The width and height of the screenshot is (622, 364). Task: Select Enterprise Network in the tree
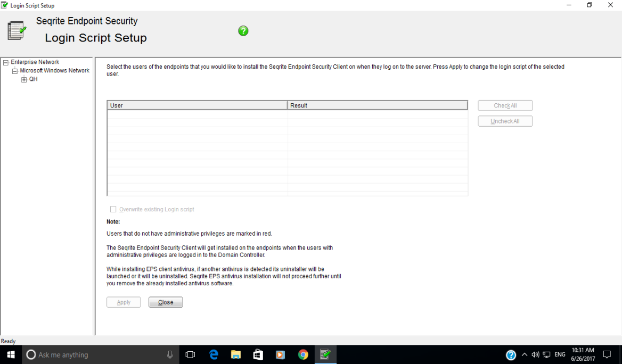click(x=35, y=62)
